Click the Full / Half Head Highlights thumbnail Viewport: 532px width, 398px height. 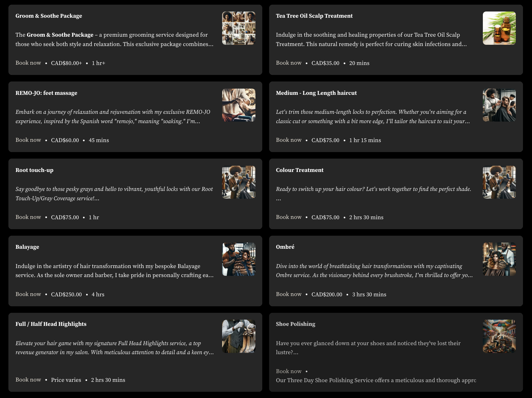[239, 336]
